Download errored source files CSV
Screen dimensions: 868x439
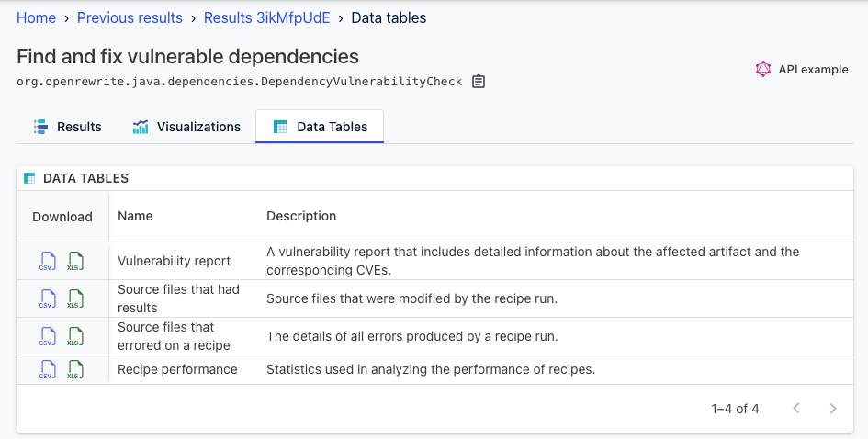48,336
